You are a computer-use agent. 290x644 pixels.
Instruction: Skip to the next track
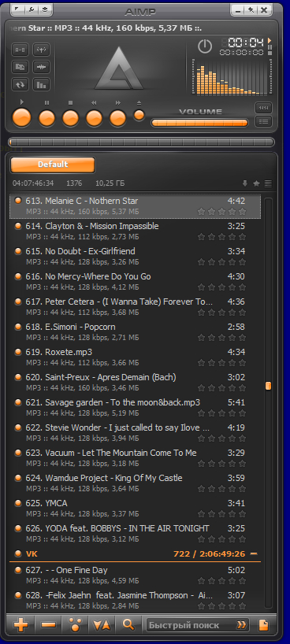pyautogui.click(x=118, y=118)
